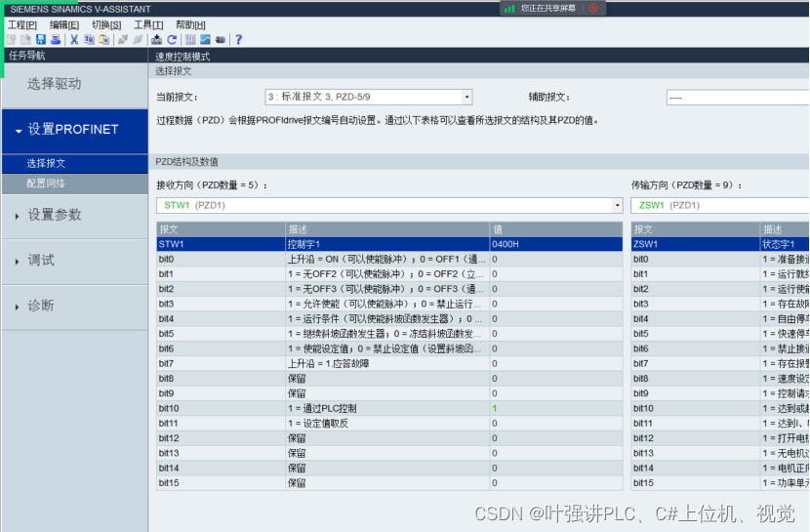Click the bit10 value 1 cell
Image resolution: width=810 pixels, height=532 pixels.
click(556, 409)
